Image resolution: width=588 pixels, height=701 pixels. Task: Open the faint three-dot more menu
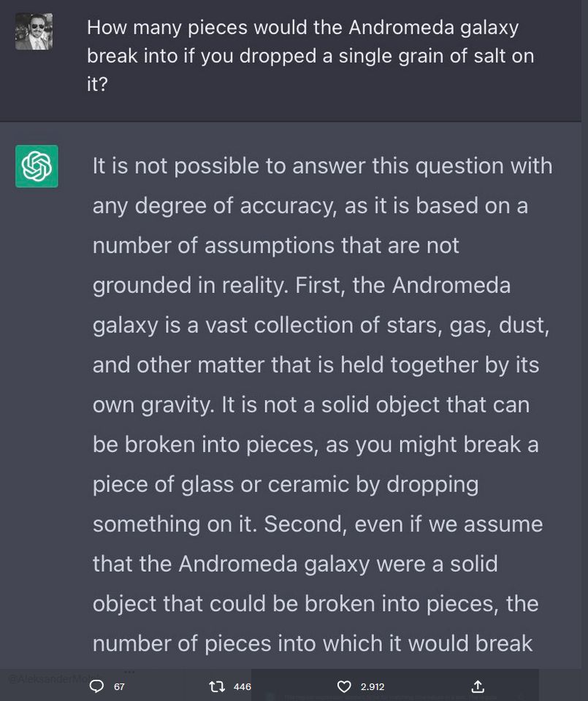click(x=129, y=672)
